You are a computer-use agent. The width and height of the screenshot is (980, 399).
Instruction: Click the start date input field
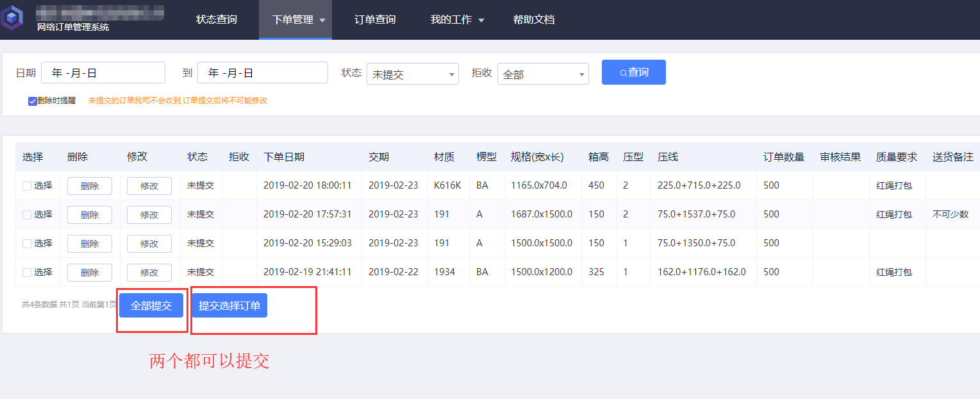tap(103, 73)
